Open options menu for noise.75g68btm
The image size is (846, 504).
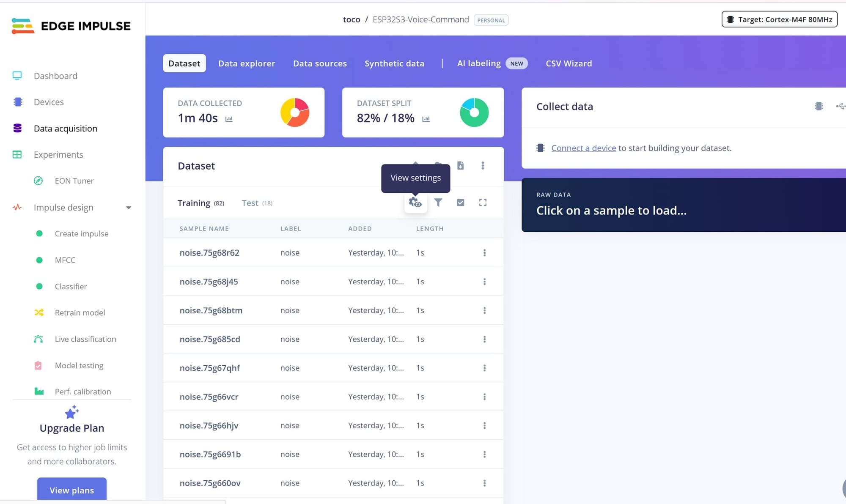click(x=484, y=310)
